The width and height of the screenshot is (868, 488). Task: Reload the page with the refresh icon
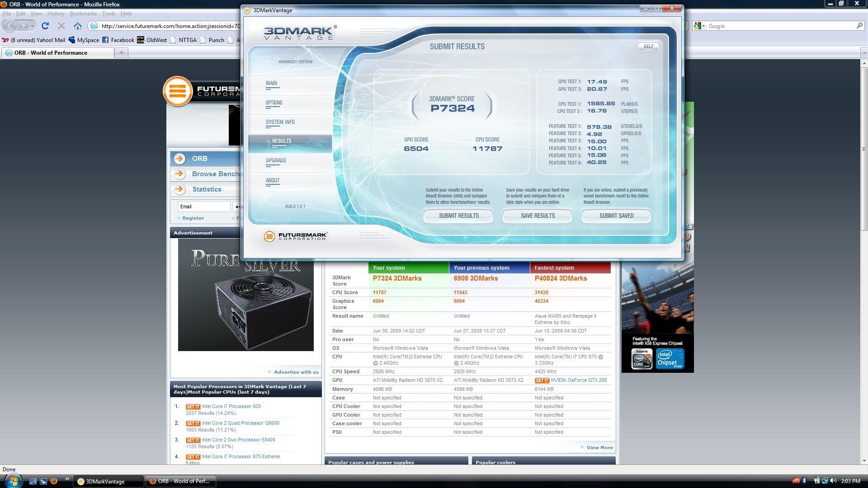click(x=45, y=26)
